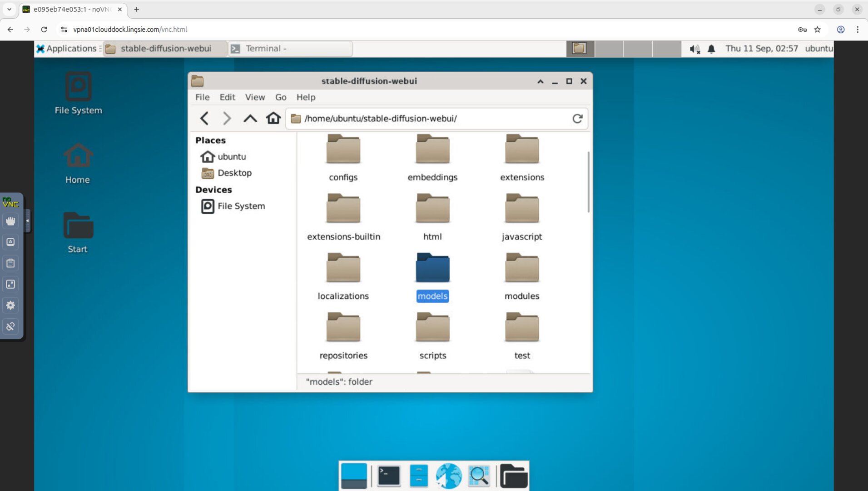The height and width of the screenshot is (491, 868).
Task: Mute the system volume in the taskbar
Action: (x=694, y=49)
